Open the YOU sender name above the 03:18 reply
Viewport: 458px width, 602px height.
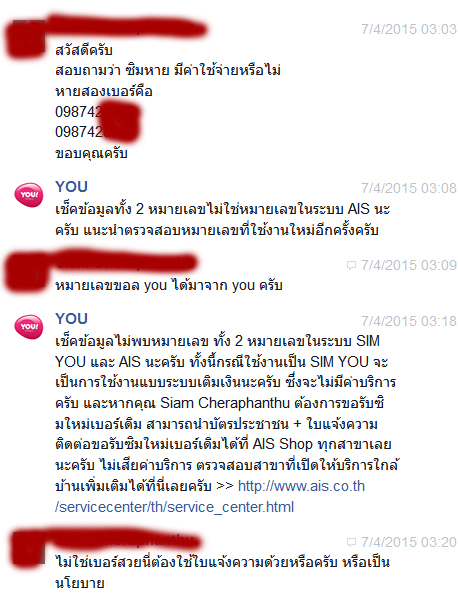71,319
